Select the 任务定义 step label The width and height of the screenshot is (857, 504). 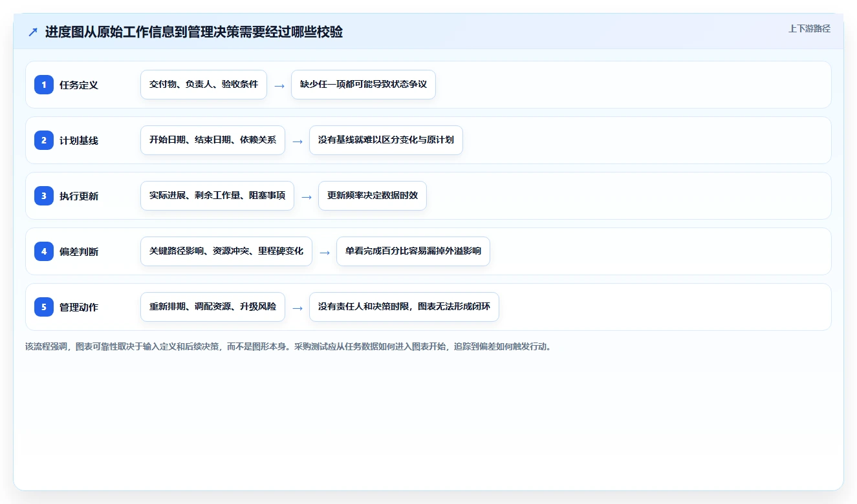pyautogui.click(x=79, y=85)
